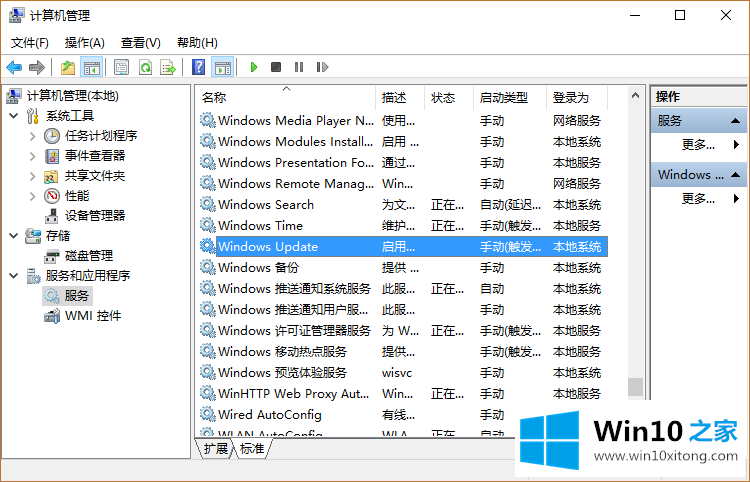Select 事件查看器 icon in tree

(52, 156)
